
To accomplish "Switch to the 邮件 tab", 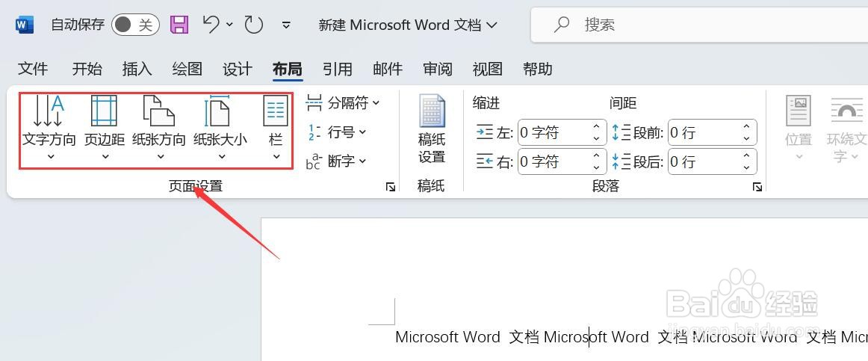I will [x=388, y=69].
